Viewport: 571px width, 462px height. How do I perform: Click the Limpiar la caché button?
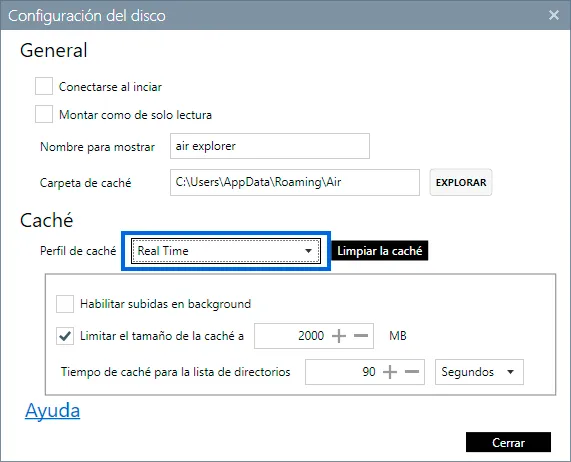[379, 250]
